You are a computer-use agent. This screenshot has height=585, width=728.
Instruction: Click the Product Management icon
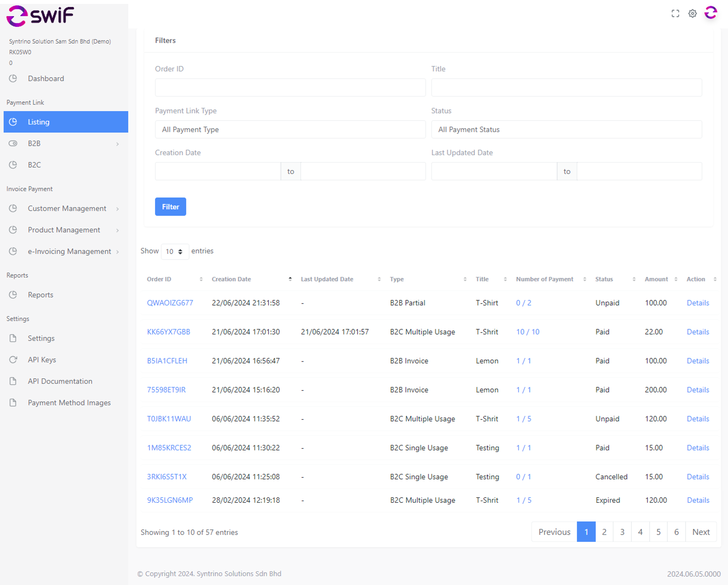tap(13, 230)
